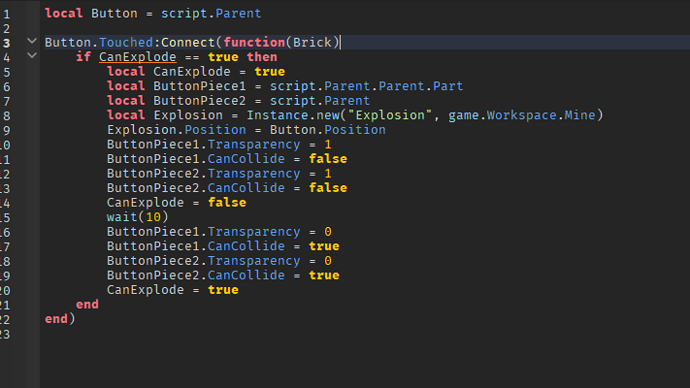The image size is (690, 388).
Task: Click 'ButtonPiece2.CanCollide = true' on line 19
Action: click(223, 275)
